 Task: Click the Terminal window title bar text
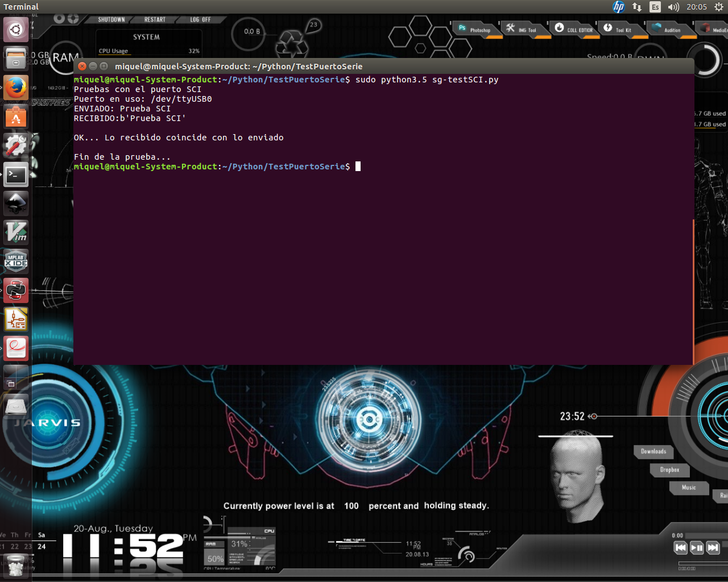coord(239,66)
